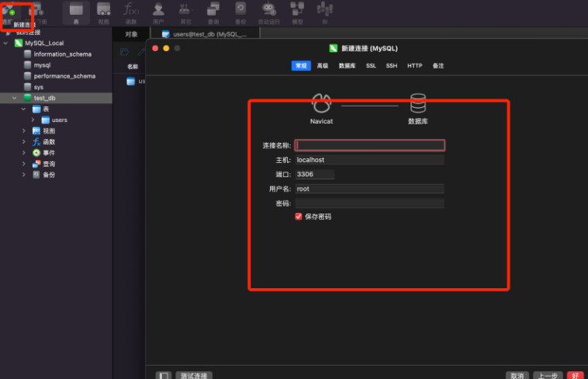The height and width of the screenshot is (379, 588).
Task: Select the performance_schema database
Action: pos(64,76)
